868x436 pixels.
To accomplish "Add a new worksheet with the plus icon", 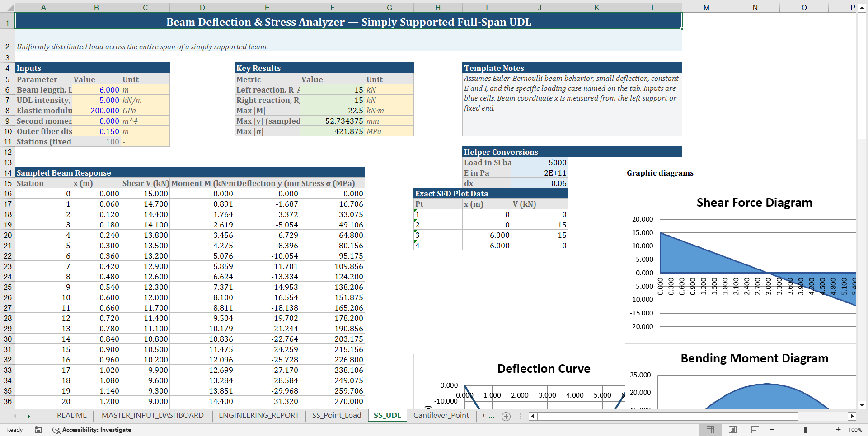I will tap(506, 416).
